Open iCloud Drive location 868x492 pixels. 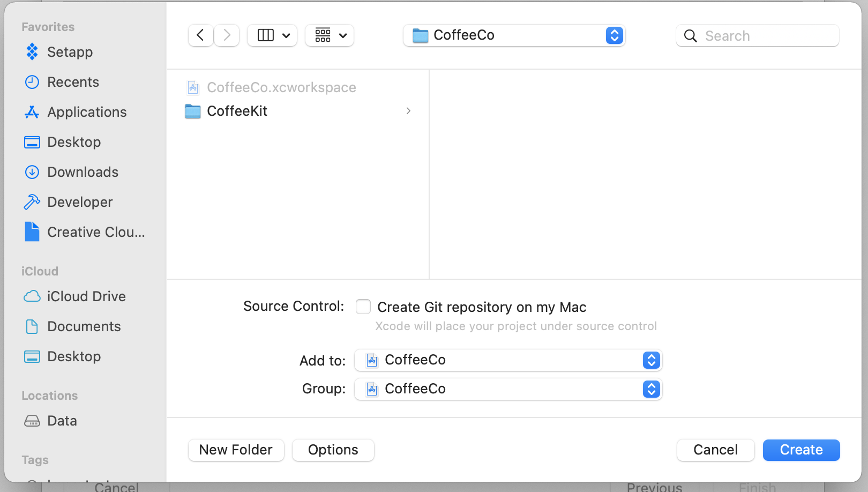click(86, 296)
